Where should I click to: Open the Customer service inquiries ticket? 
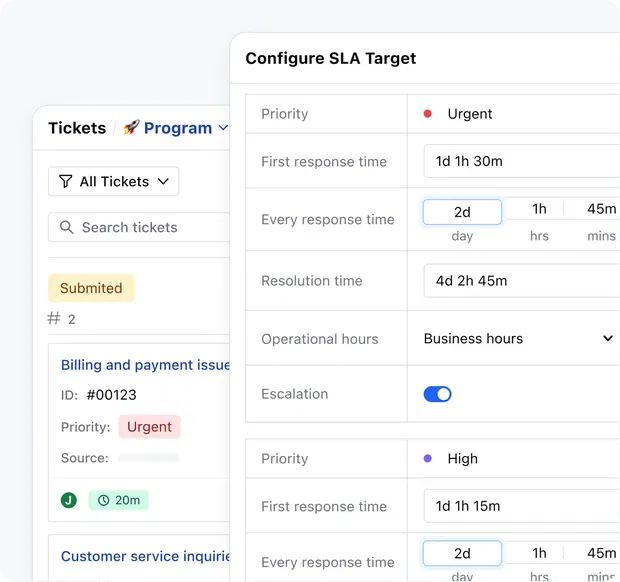click(145, 556)
